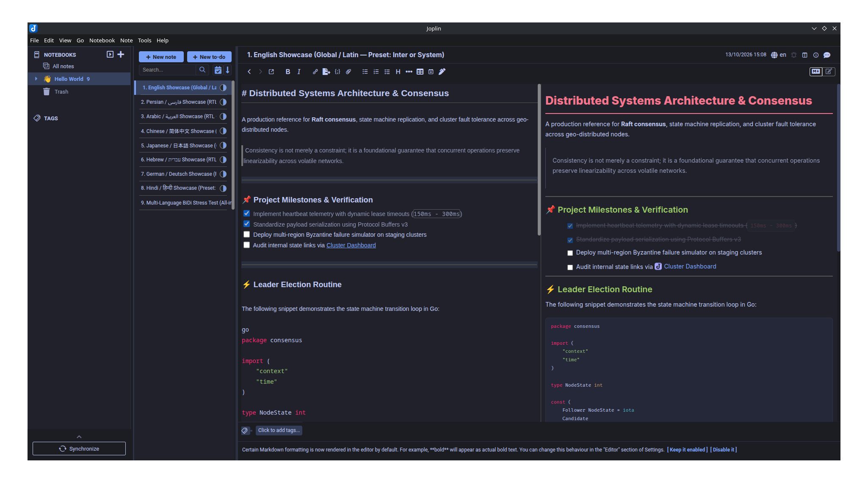Image resolution: width=868 pixels, height=493 pixels.
Task: Toggle external editing of the note
Action: pyautogui.click(x=271, y=72)
